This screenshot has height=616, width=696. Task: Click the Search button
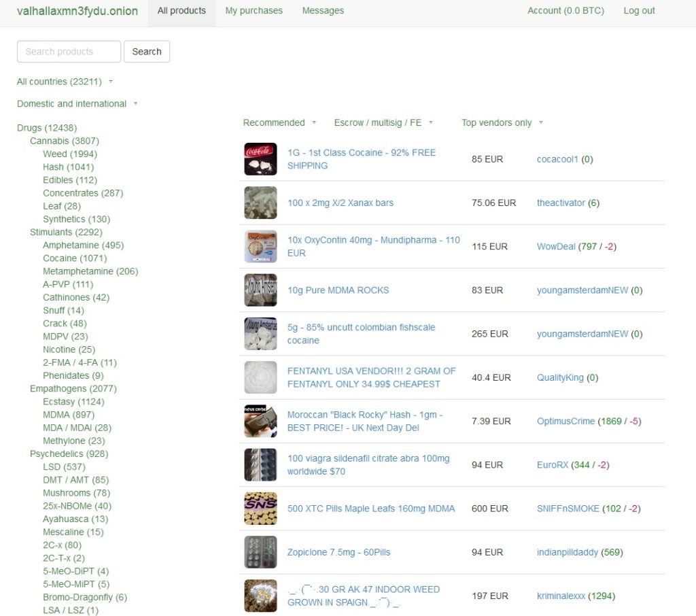pyautogui.click(x=147, y=52)
